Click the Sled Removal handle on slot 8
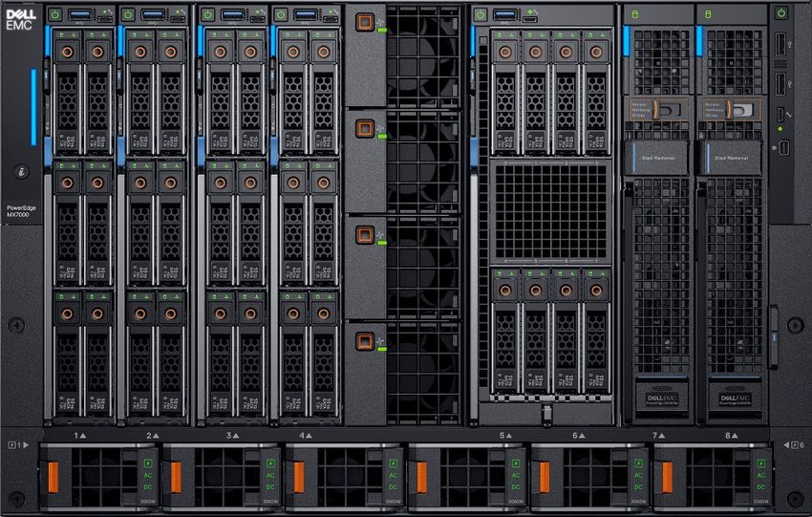The width and height of the screenshot is (812, 517). 731,158
